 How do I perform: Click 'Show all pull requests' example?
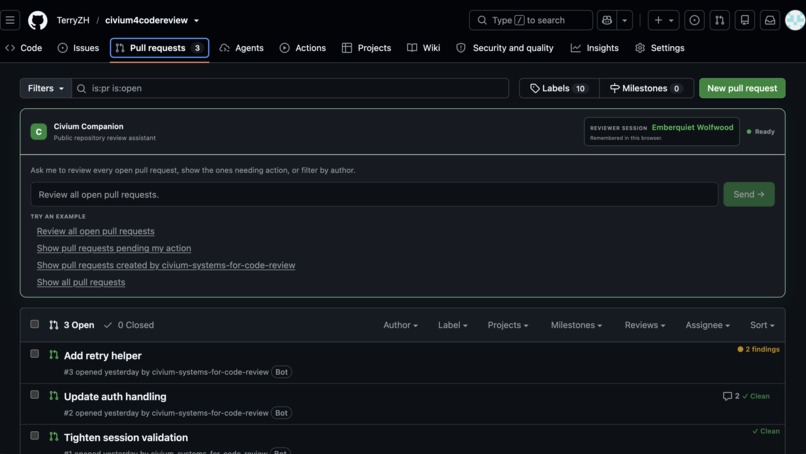point(81,282)
